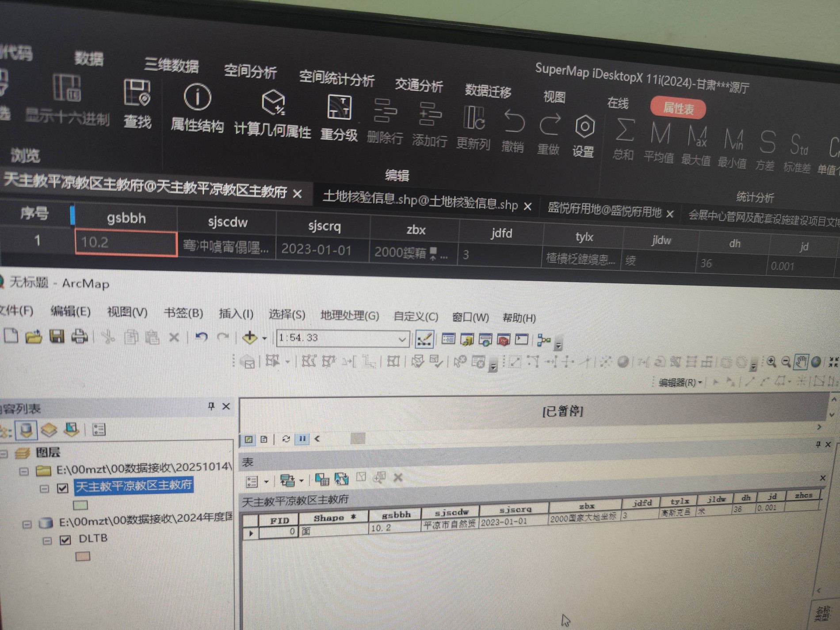The image size is (840, 630).
Task: Click ArcMap add data plus icon
Action: (x=250, y=338)
